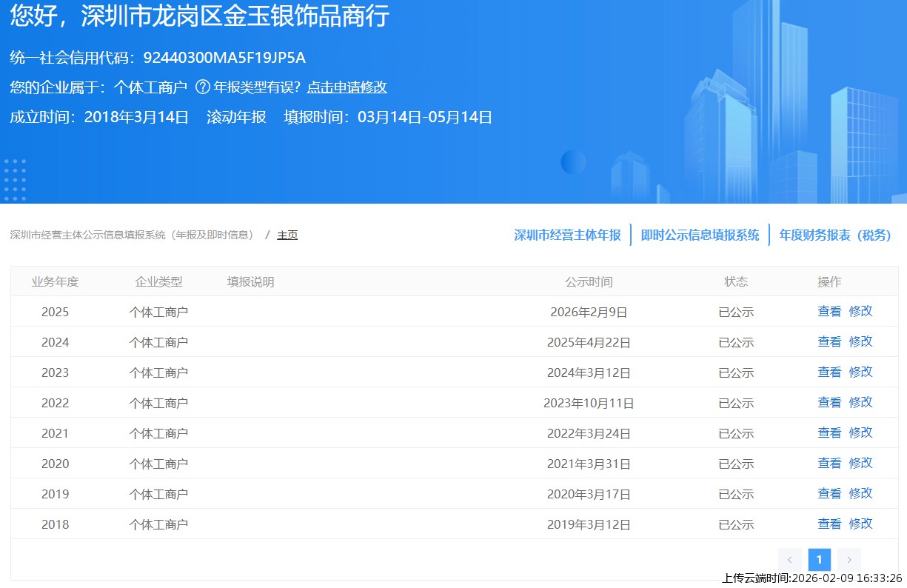Open 年度财务报表（税务） tab

[834, 235]
